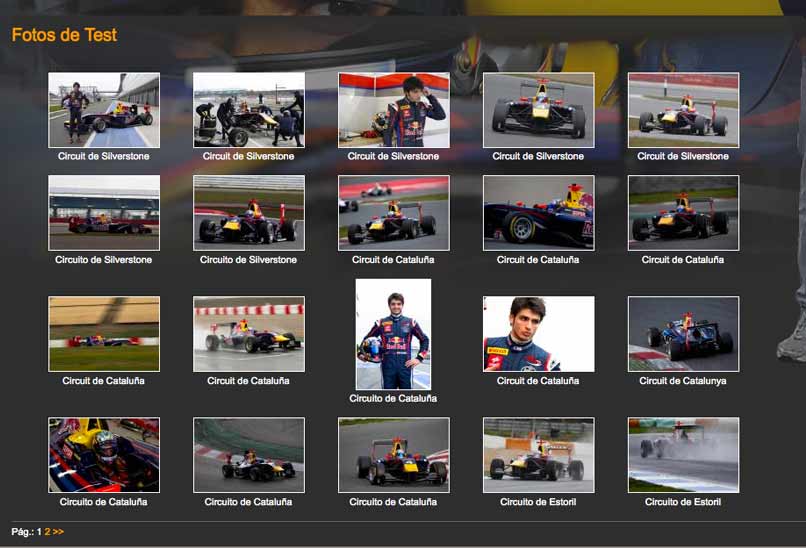Open photo of driver standing beside car
806x548 pixels.
[x=104, y=110]
